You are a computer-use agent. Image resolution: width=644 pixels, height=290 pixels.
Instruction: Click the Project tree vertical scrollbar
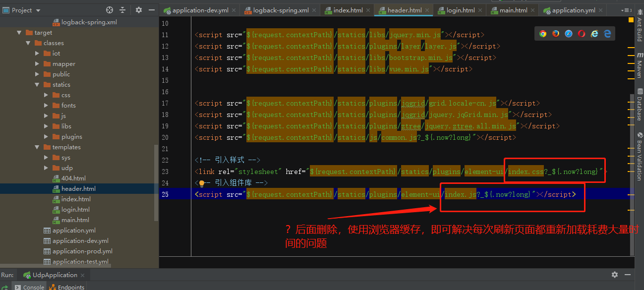[x=157, y=182]
